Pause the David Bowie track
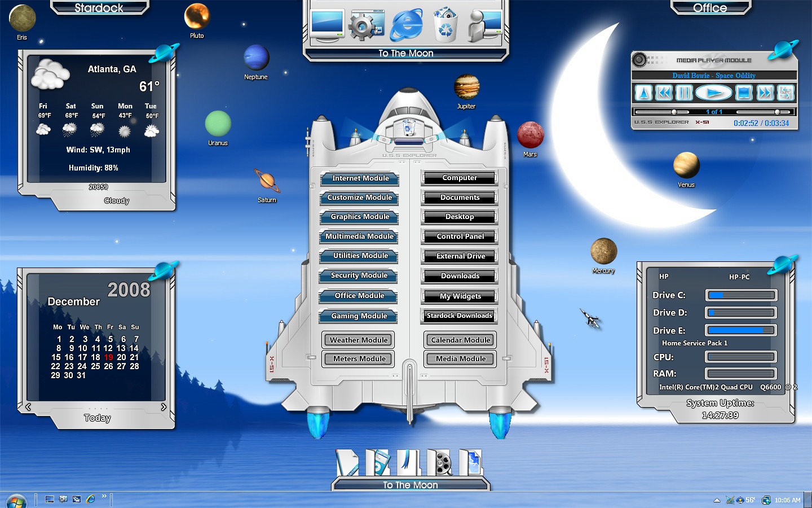The height and width of the screenshot is (508, 812). point(683,93)
